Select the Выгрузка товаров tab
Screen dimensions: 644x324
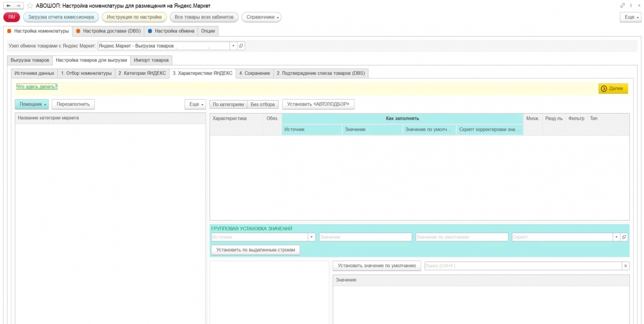point(30,60)
